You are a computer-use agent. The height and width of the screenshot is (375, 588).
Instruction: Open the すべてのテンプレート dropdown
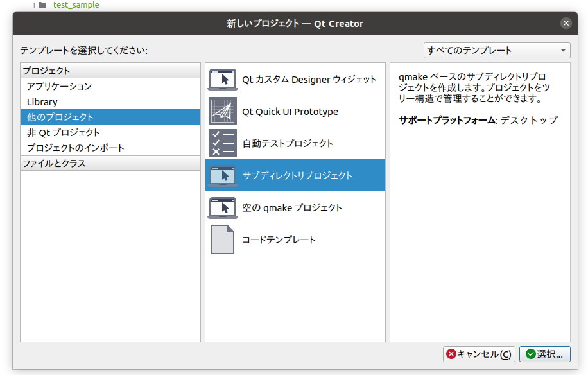497,50
